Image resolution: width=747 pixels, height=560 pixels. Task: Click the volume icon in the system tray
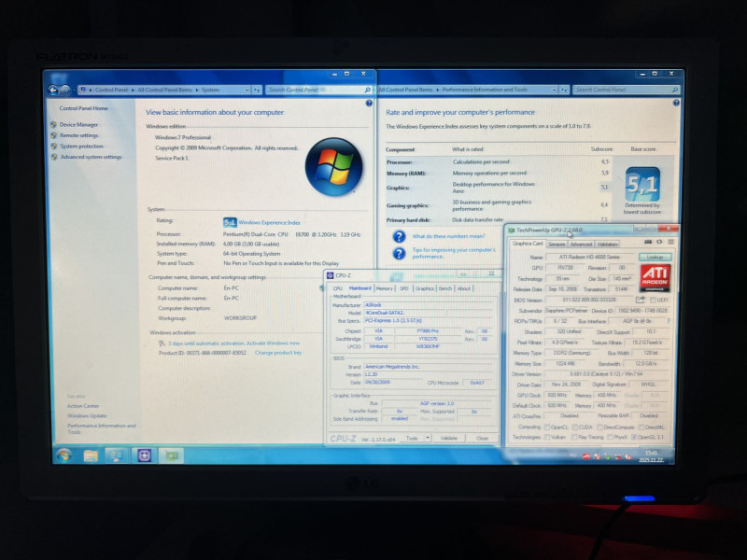(628, 456)
